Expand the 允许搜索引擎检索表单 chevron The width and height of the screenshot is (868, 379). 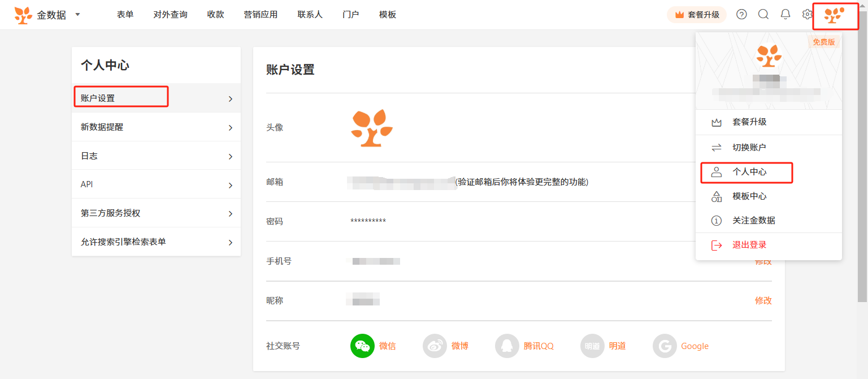coord(230,243)
